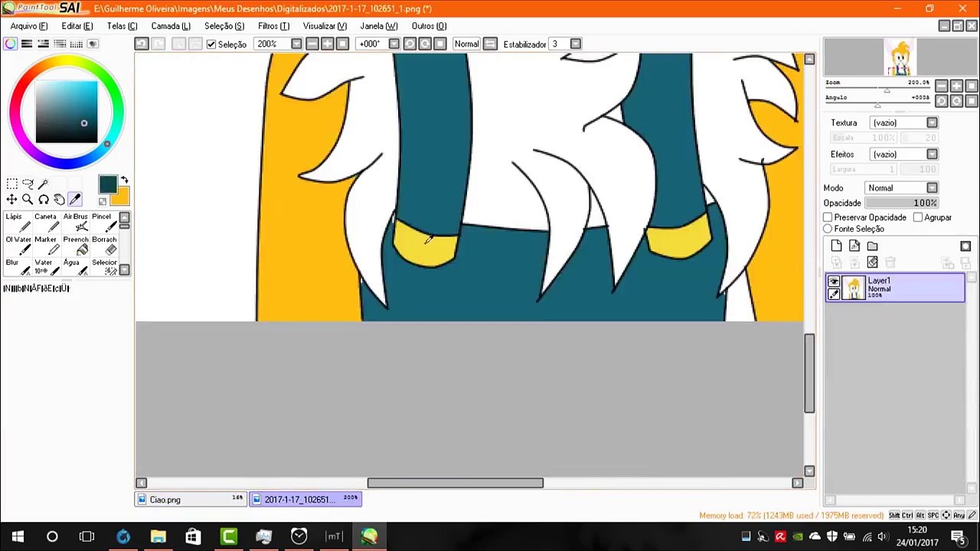Screen dimensions: 980x551
Task: Select the eyedropper color picker tool
Action: [x=74, y=200]
